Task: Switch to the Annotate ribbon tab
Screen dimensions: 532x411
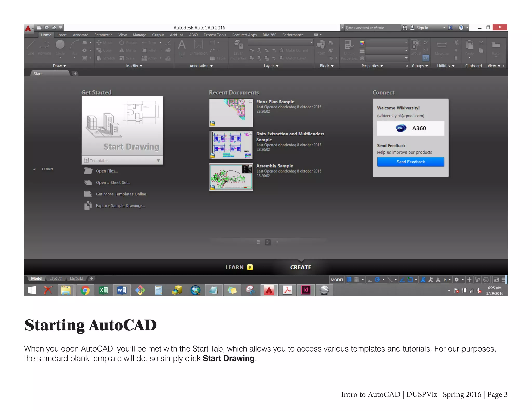Action: click(x=80, y=35)
